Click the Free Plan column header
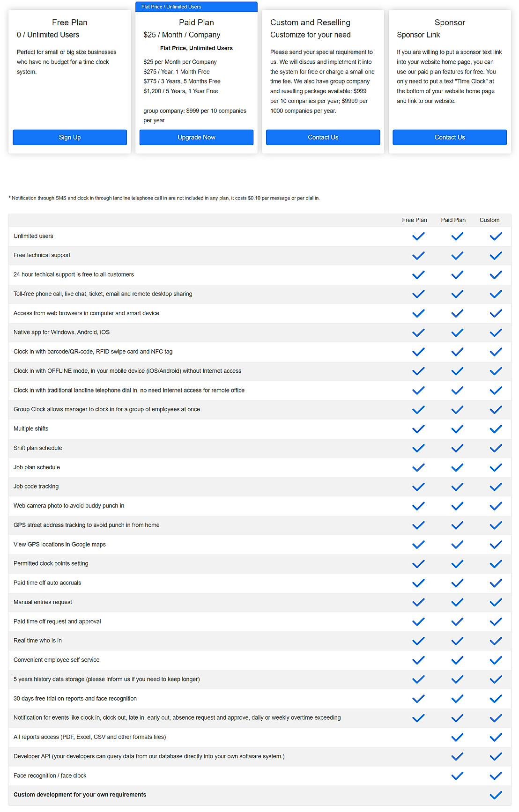 (x=414, y=220)
